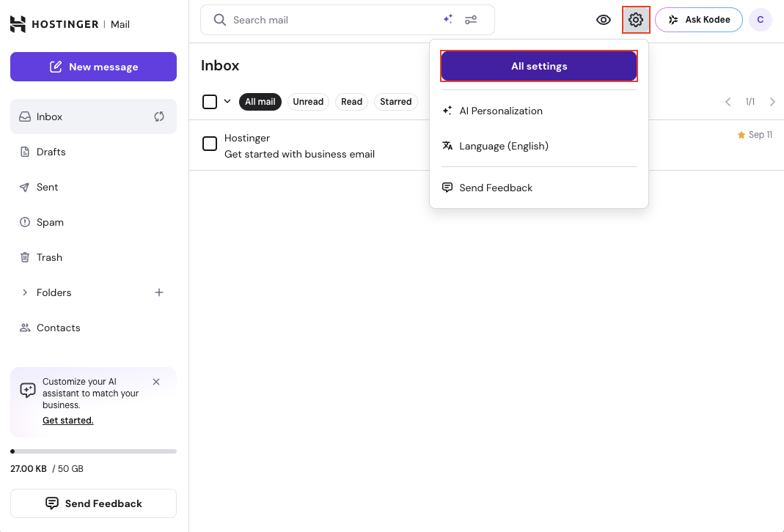Click the settings gear icon
784x532 pixels.
pyautogui.click(x=636, y=20)
